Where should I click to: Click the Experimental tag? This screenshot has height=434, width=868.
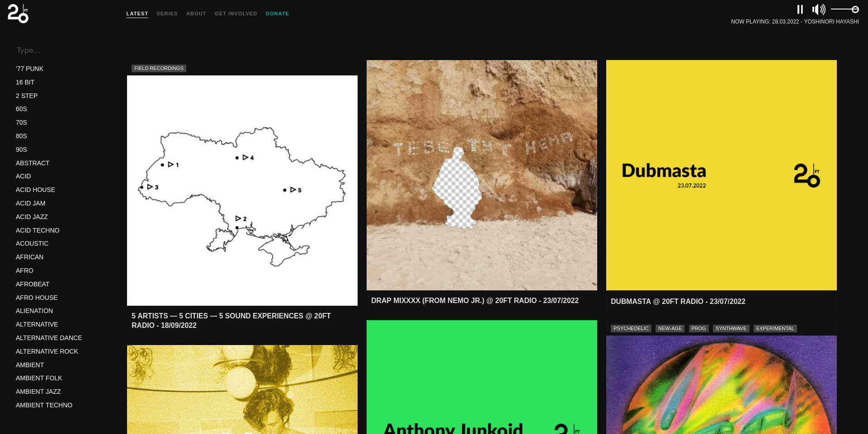(x=774, y=328)
